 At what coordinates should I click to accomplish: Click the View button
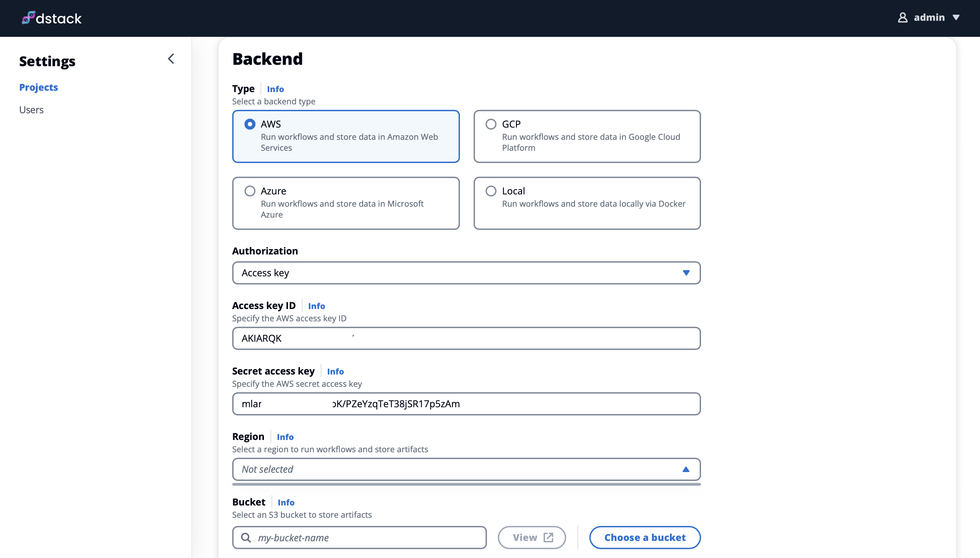(531, 537)
